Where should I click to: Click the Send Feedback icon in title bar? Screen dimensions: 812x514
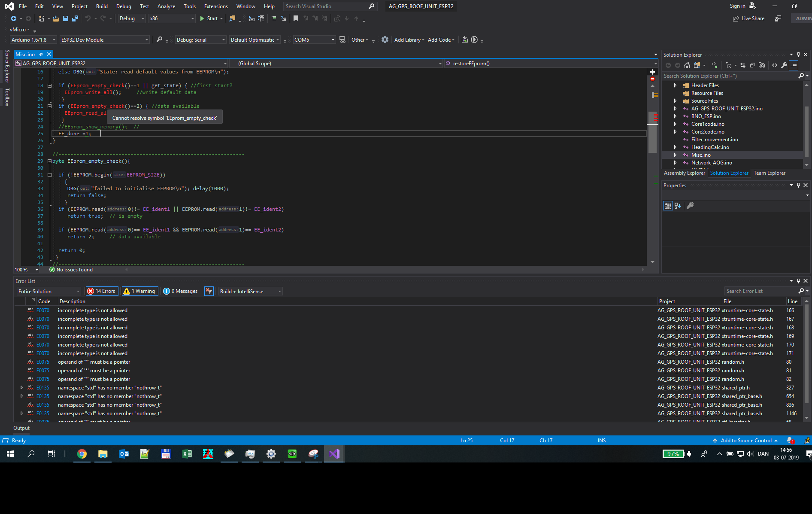(x=778, y=18)
